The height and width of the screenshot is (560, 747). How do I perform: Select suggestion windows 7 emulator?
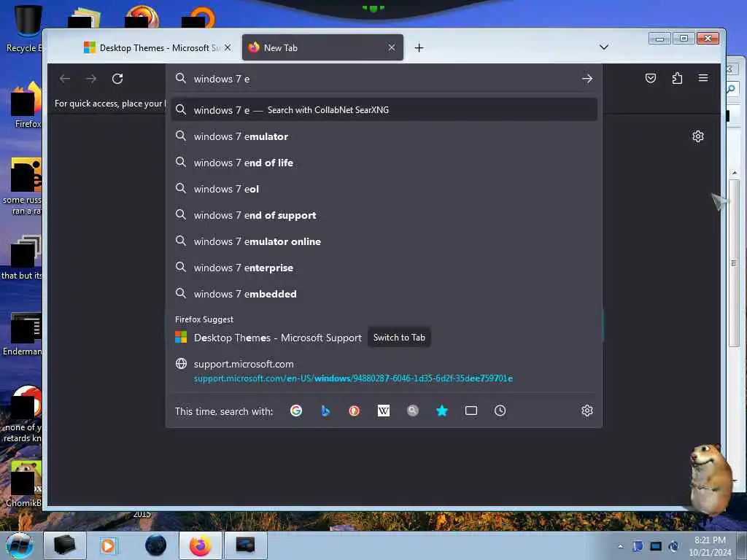pyautogui.click(x=384, y=136)
